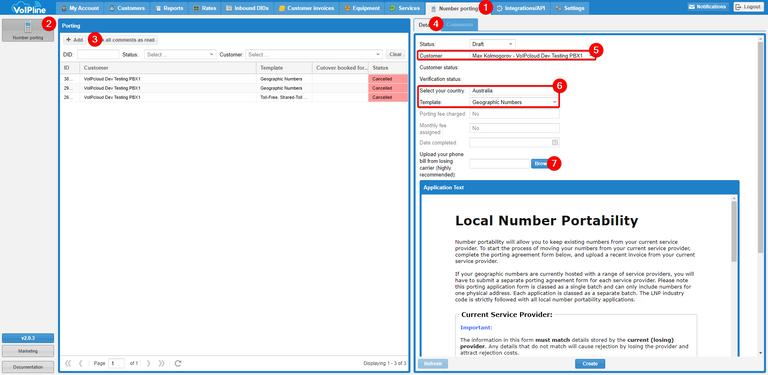The width and height of the screenshot is (768, 375).
Task: Click the Refresh button in details panel
Action: click(432, 364)
